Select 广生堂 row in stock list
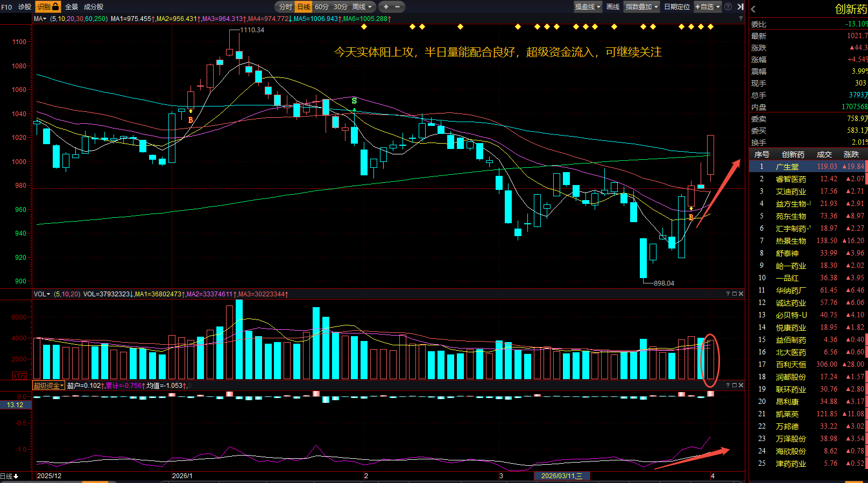Screen dimensions: 868x483 point(787,167)
